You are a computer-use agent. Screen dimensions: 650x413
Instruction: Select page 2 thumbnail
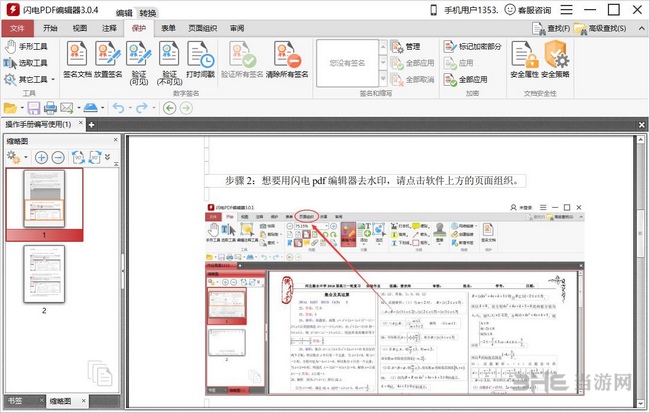click(x=44, y=274)
